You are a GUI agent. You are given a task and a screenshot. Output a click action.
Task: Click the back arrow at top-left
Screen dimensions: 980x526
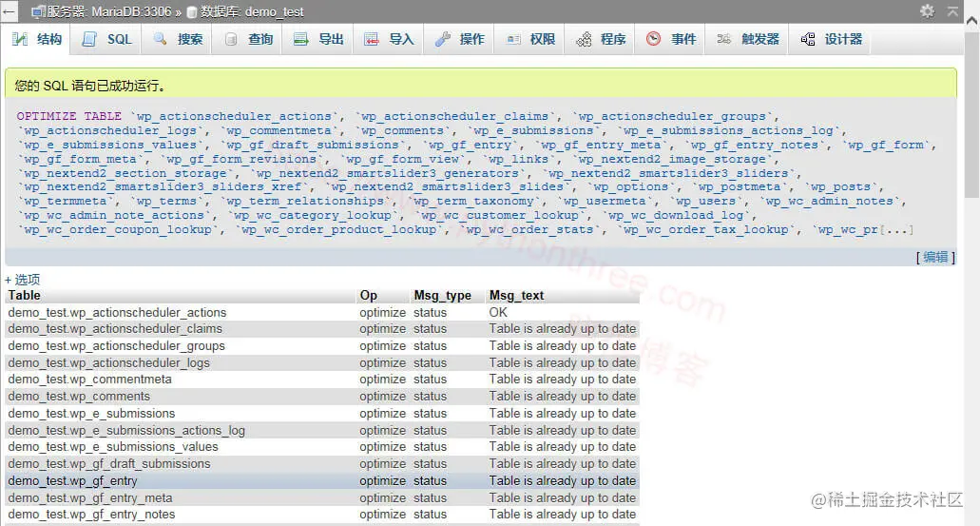(x=9, y=11)
